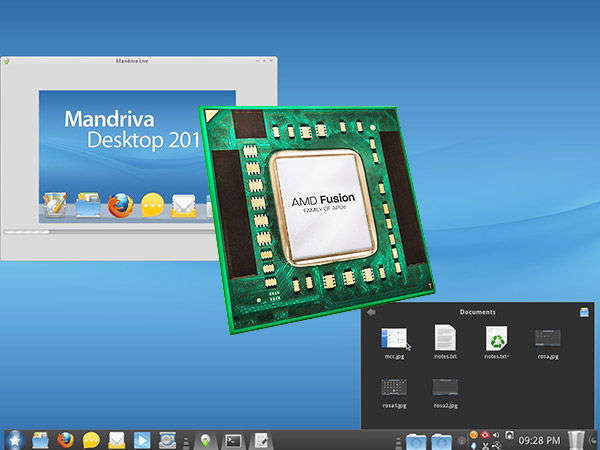Click the Firefox icon in Mandriva slideshow
Screen dimensions: 600x450
(121, 205)
